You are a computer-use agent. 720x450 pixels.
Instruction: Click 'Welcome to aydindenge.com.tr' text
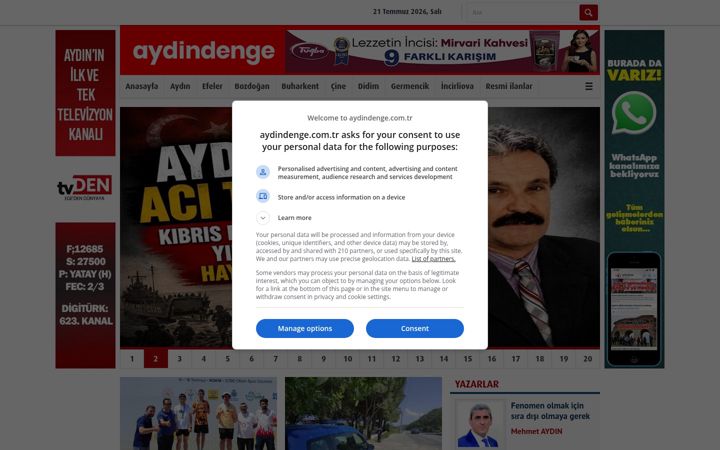tap(360, 118)
